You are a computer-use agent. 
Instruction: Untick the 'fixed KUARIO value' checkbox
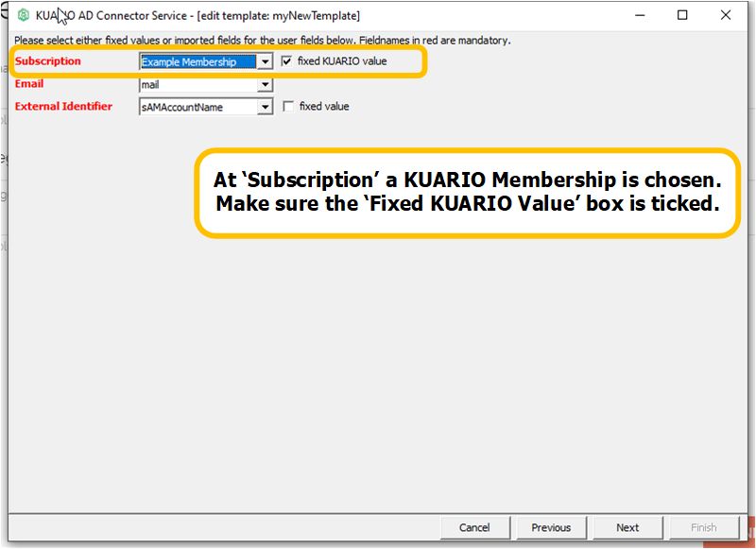pos(287,61)
